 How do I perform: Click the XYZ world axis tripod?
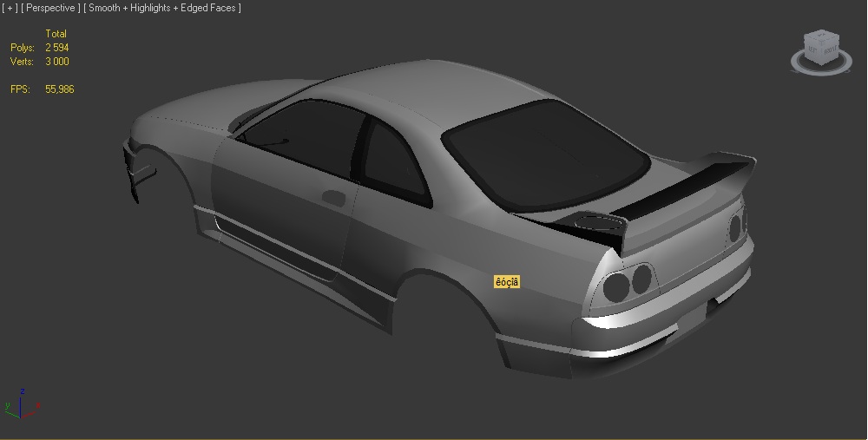[19, 404]
